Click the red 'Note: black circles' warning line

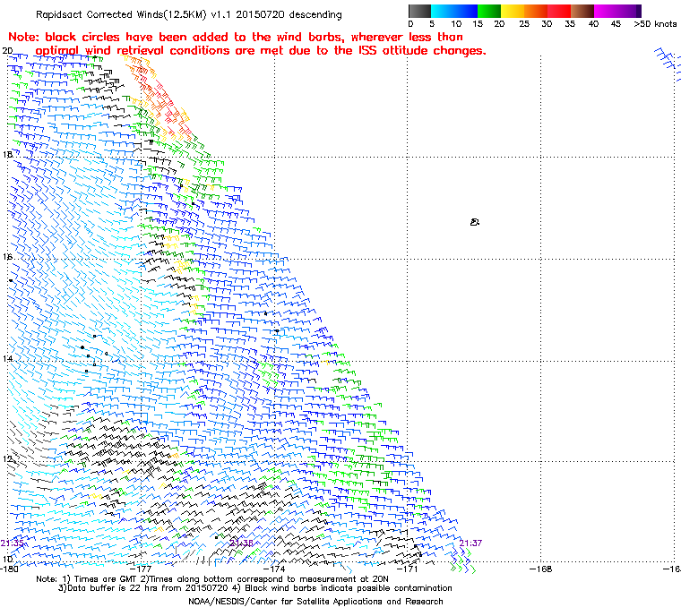pos(236,37)
